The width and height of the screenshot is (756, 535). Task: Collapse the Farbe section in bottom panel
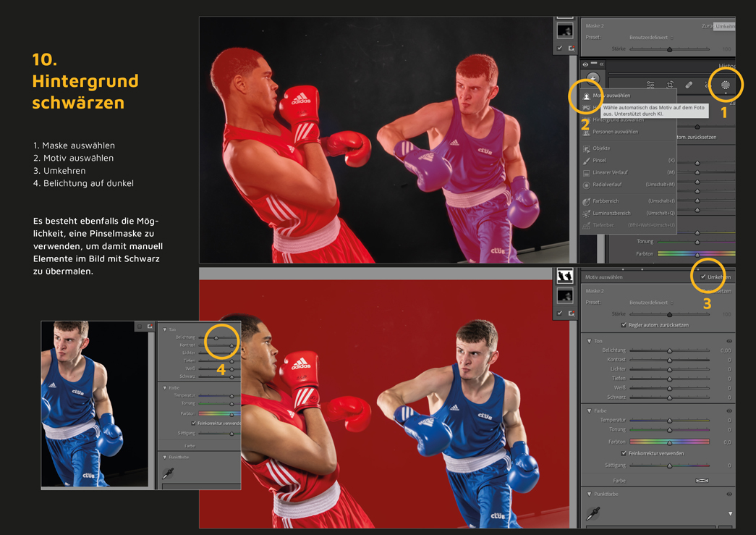[x=589, y=410]
